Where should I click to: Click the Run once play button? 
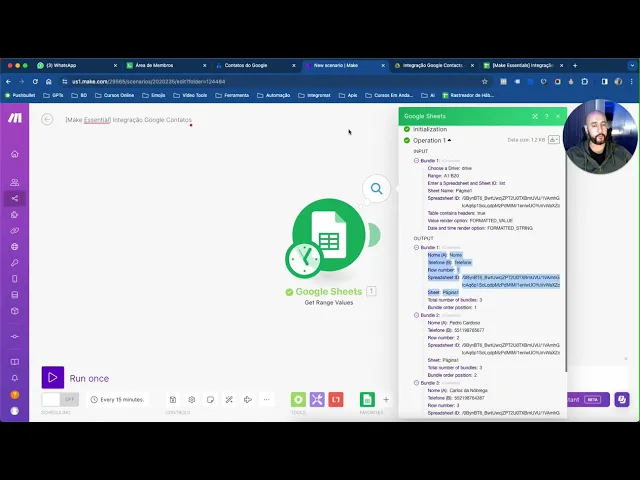[x=53, y=378]
